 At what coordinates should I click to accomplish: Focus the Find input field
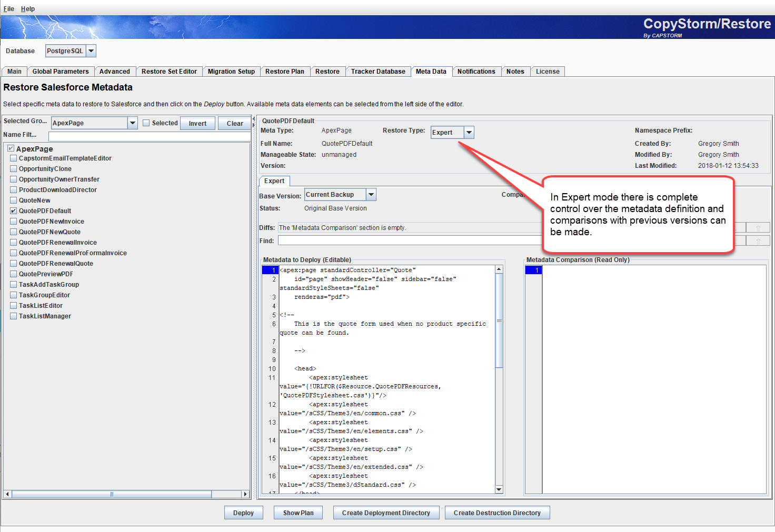pos(410,240)
